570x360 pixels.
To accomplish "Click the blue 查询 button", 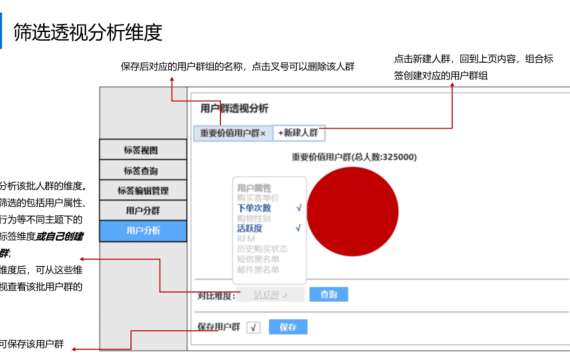I will coord(329,294).
